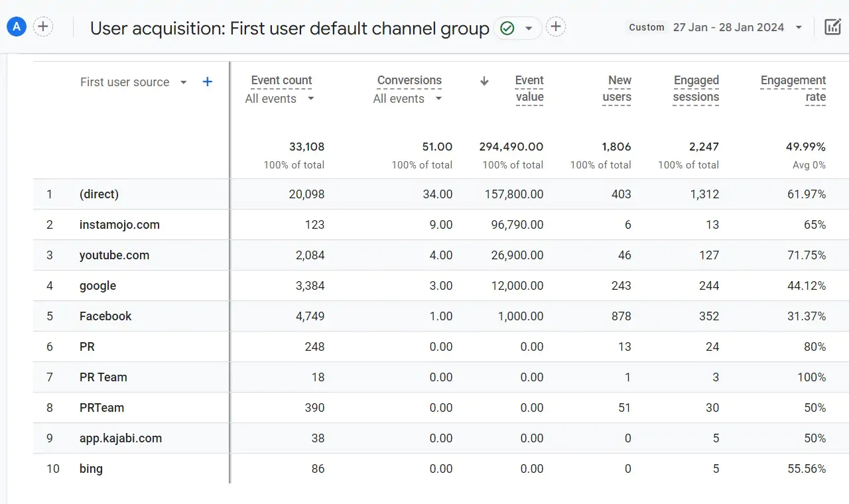
Task: Click the youtube.com source entry
Action: [x=114, y=255]
